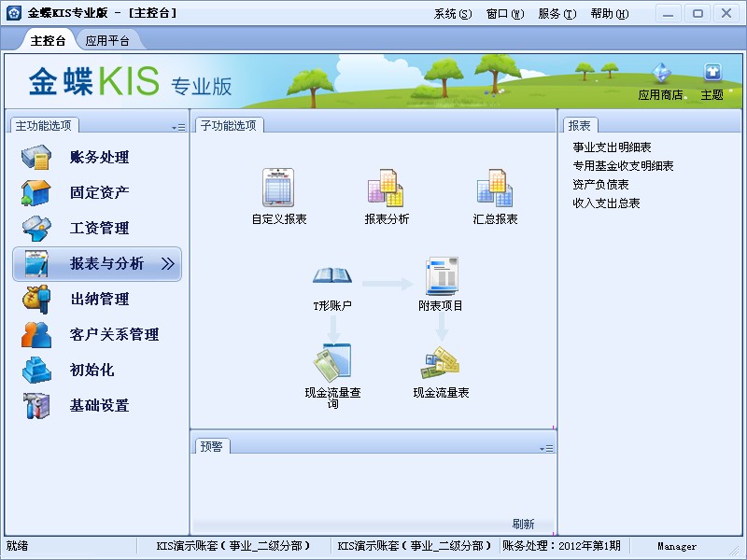The image size is (747, 560).
Task: Open the 预警 panel dropdown menu
Action: pyautogui.click(x=546, y=449)
